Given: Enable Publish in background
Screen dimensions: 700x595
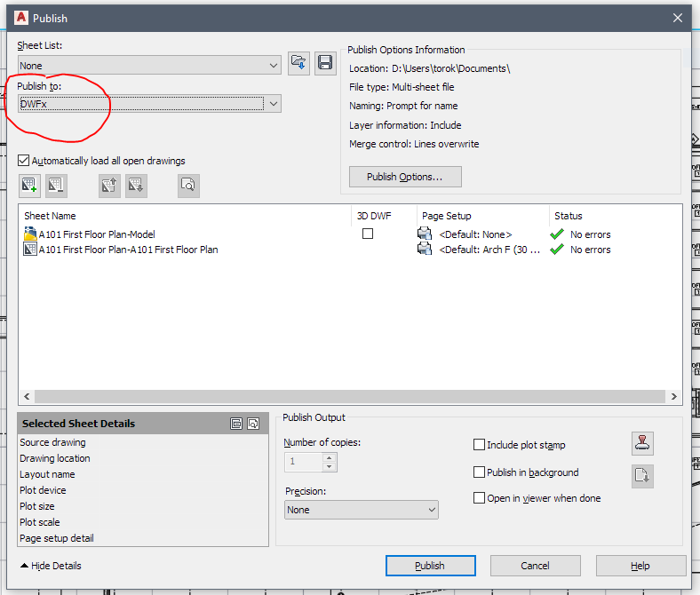Looking at the screenshot, I should pos(479,472).
